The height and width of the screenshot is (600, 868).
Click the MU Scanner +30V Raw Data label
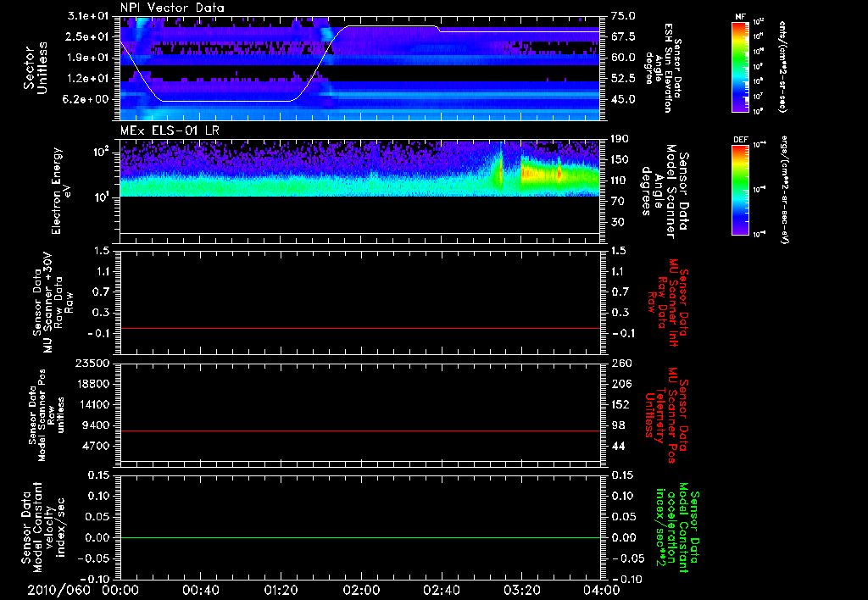[53, 303]
